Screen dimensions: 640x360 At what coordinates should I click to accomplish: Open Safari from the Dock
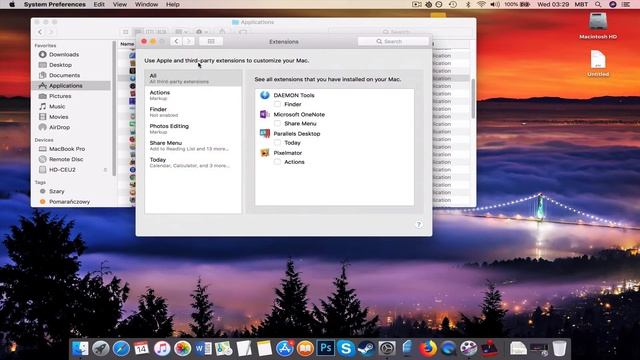coord(121,349)
